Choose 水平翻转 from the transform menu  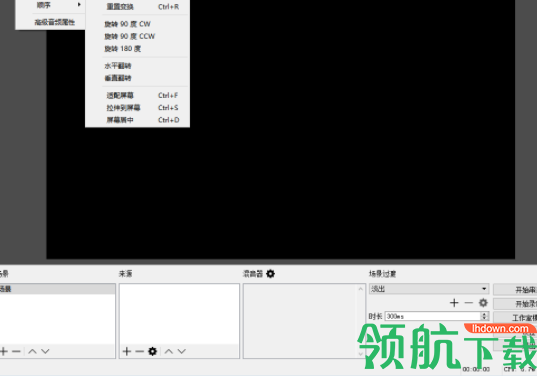[137, 66]
